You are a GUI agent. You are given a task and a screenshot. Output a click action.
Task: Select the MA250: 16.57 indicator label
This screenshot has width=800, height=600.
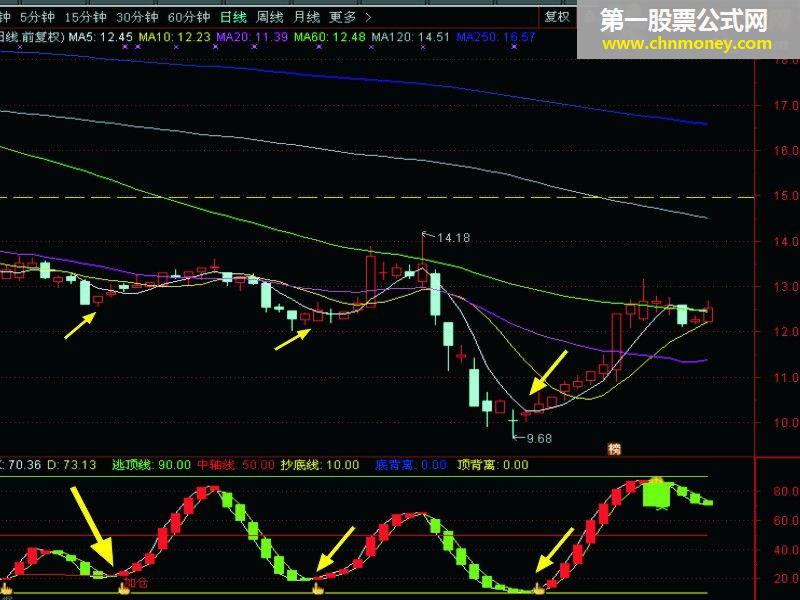(x=495, y=37)
